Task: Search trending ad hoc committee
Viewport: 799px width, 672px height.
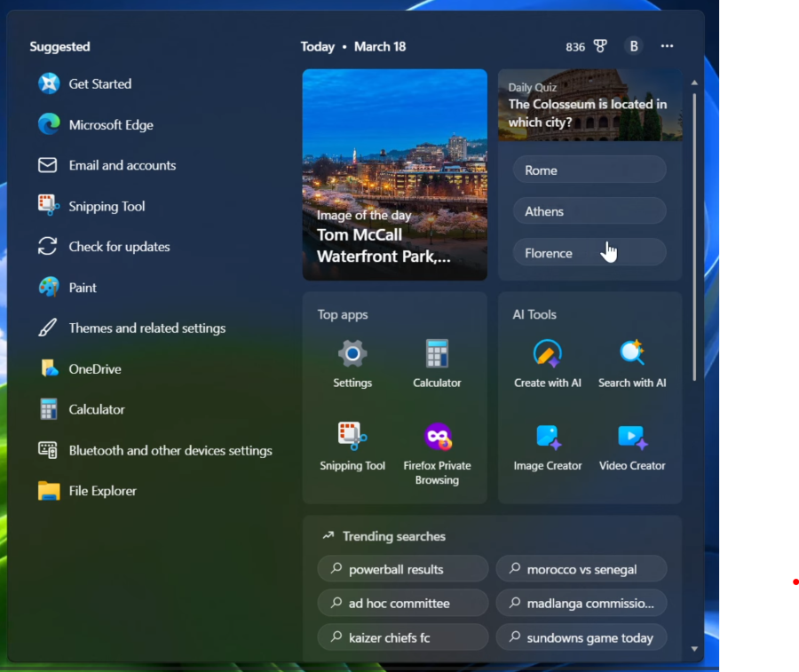Action: click(402, 603)
